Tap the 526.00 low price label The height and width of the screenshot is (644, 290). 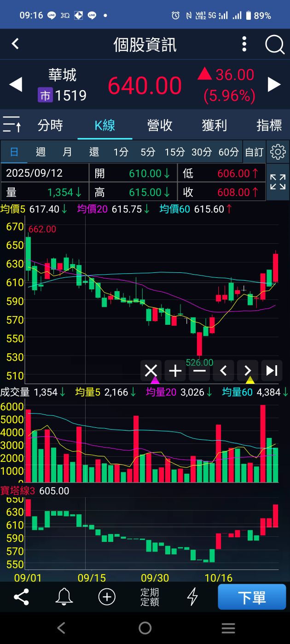tap(199, 362)
